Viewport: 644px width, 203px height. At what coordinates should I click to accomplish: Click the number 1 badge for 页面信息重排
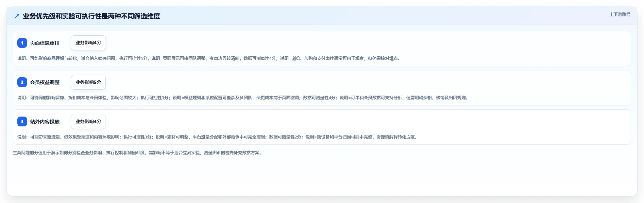coord(22,43)
